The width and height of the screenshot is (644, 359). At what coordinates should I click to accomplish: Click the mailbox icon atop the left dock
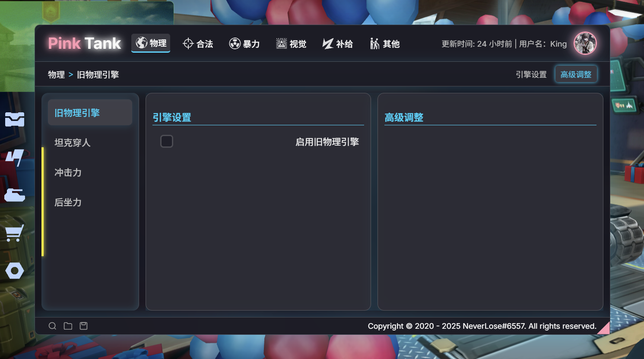(x=15, y=119)
